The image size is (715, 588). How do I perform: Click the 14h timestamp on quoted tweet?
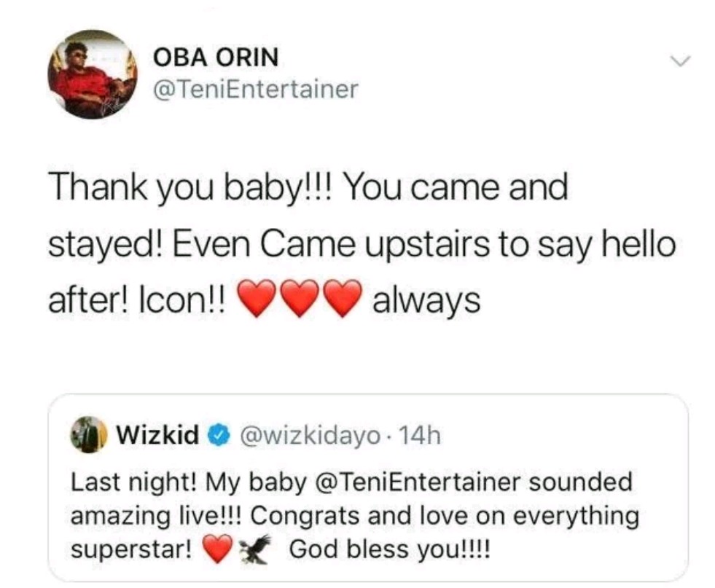[421, 436]
